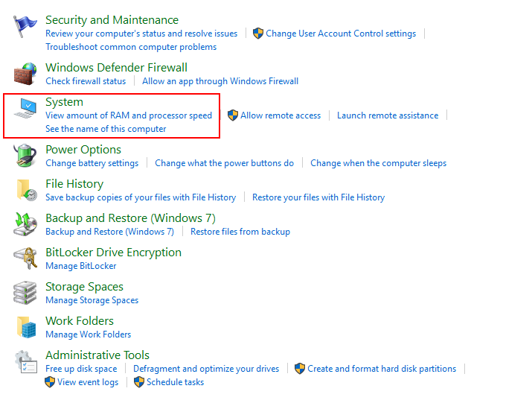Open Manage BitLocker

(x=81, y=266)
